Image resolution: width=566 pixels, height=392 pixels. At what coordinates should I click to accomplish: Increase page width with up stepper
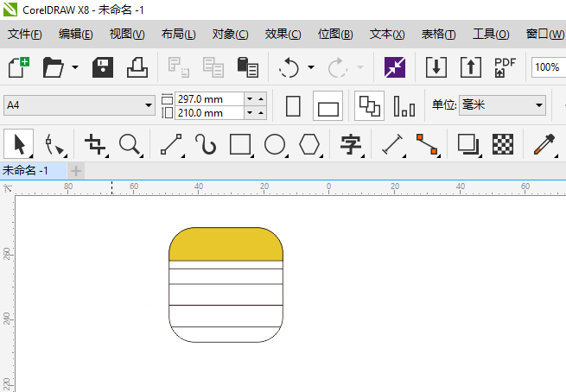[261, 98]
